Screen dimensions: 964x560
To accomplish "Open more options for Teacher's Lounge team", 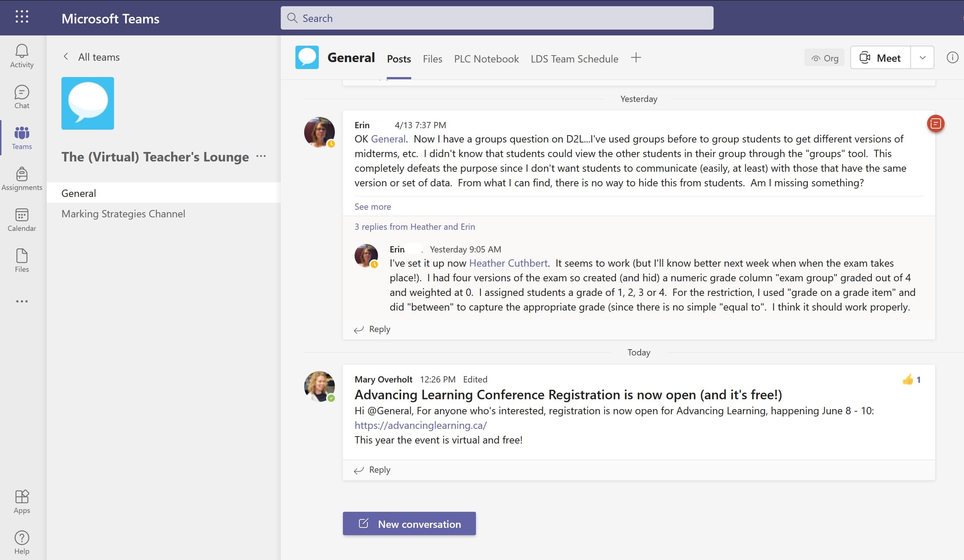I will 261,156.
